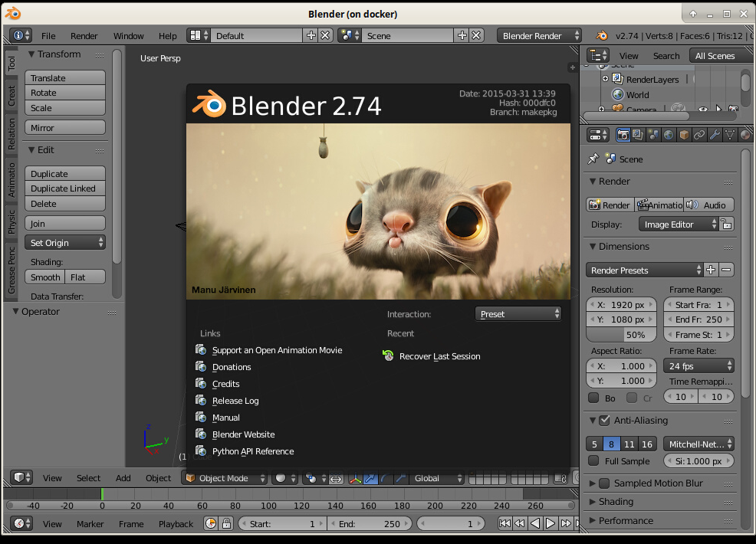The image size is (756, 544).
Task: Click the Render Layers properties icon
Action: tap(639, 135)
